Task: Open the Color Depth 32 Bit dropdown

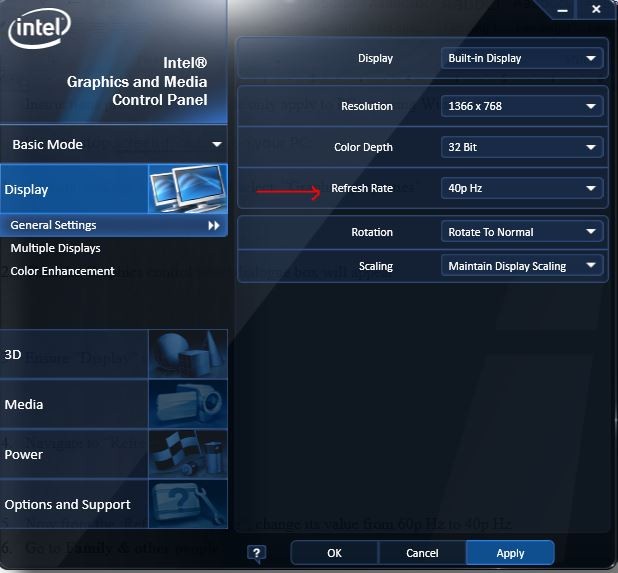Action: pos(522,147)
